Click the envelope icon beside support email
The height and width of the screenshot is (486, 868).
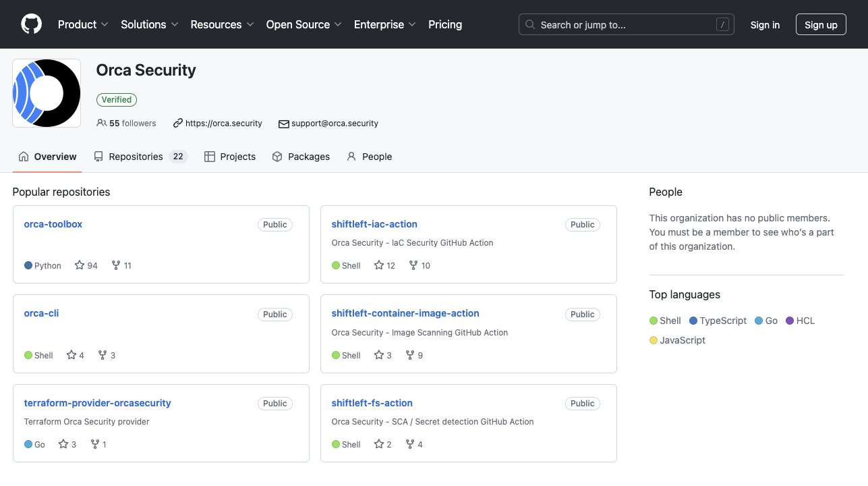pyautogui.click(x=284, y=124)
